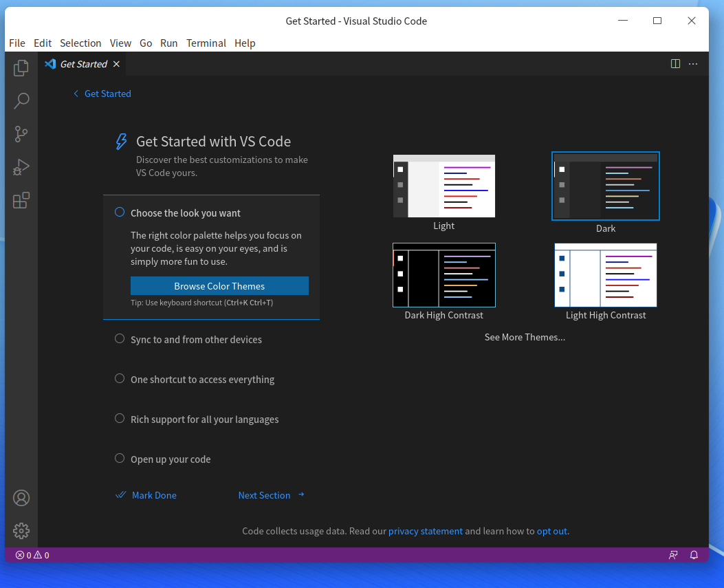Open the Explorer view in activity bar

[x=21, y=68]
